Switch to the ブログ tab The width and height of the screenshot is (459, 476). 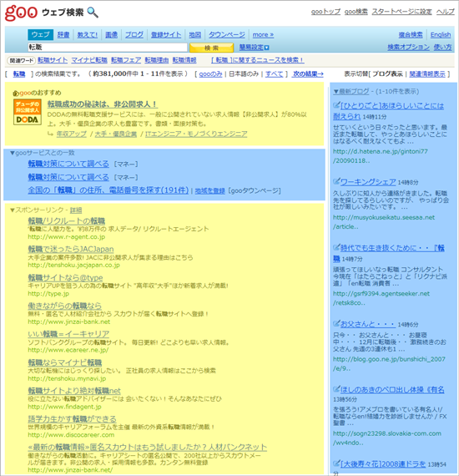click(x=134, y=34)
